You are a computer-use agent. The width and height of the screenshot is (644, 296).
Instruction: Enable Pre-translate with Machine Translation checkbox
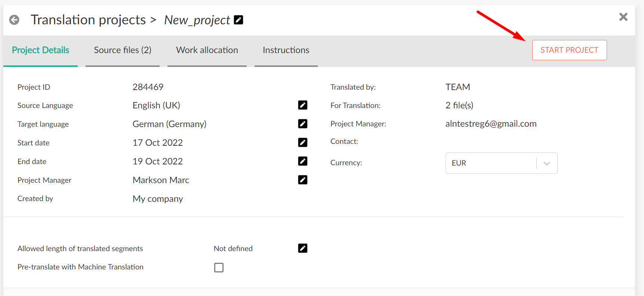coord(219,268)
